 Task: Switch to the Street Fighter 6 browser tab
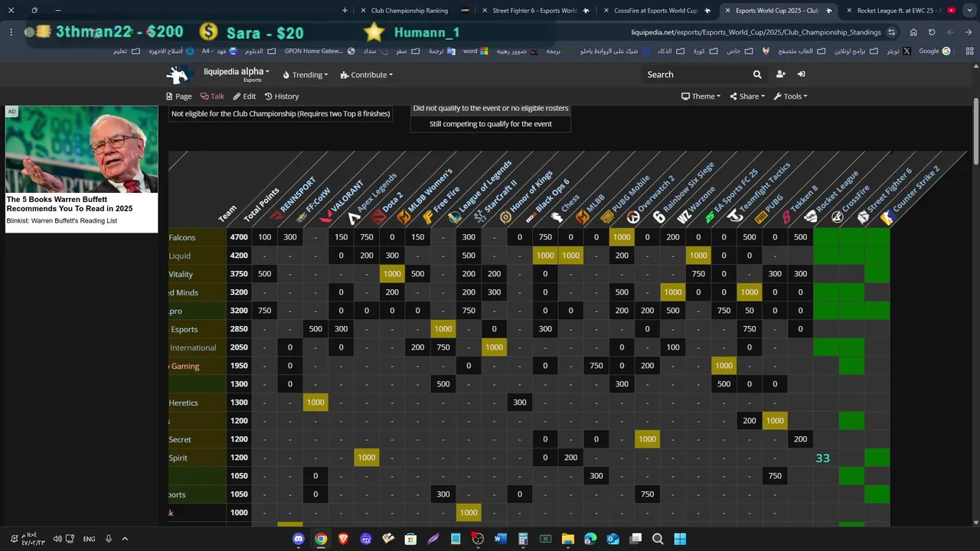pos(535,11)
